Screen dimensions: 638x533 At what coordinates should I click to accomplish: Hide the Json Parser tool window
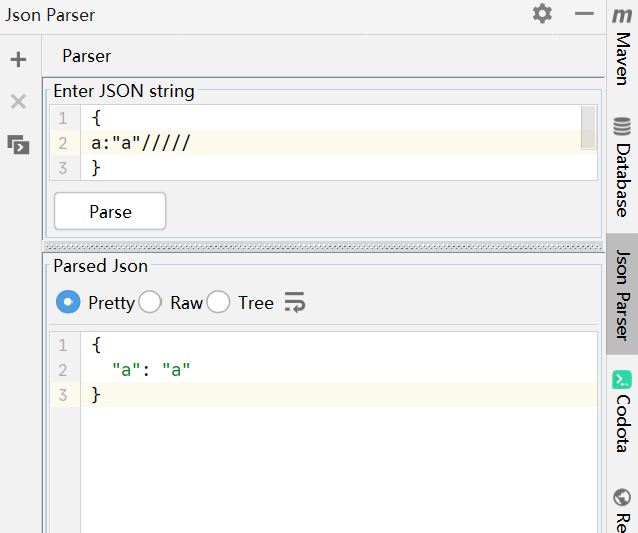(584, 14)
